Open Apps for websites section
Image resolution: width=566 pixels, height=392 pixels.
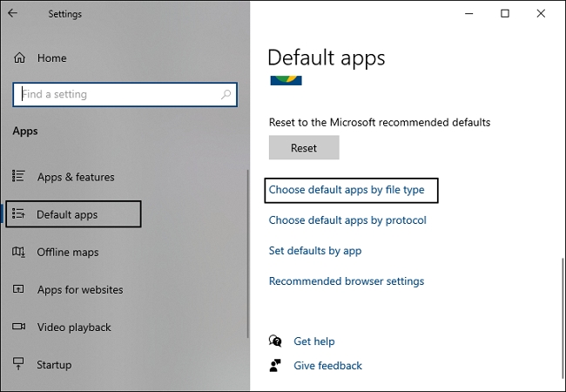coord(80,289)
